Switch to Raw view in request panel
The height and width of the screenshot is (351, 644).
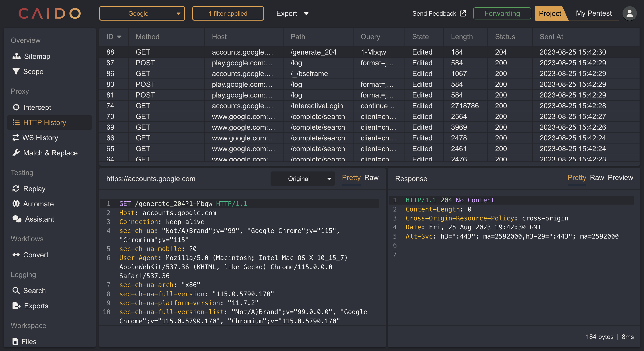[370, 177]
